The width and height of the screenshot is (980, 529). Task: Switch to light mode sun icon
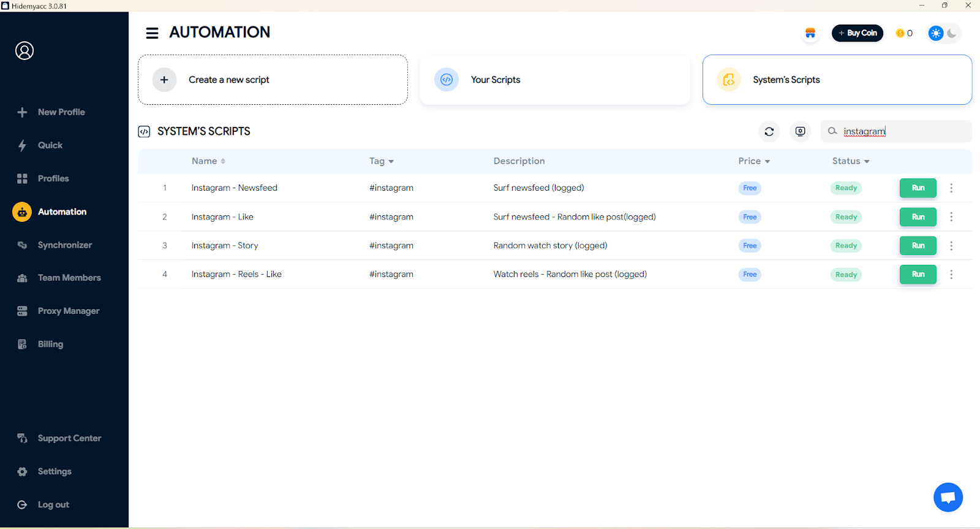pos(936,33)
